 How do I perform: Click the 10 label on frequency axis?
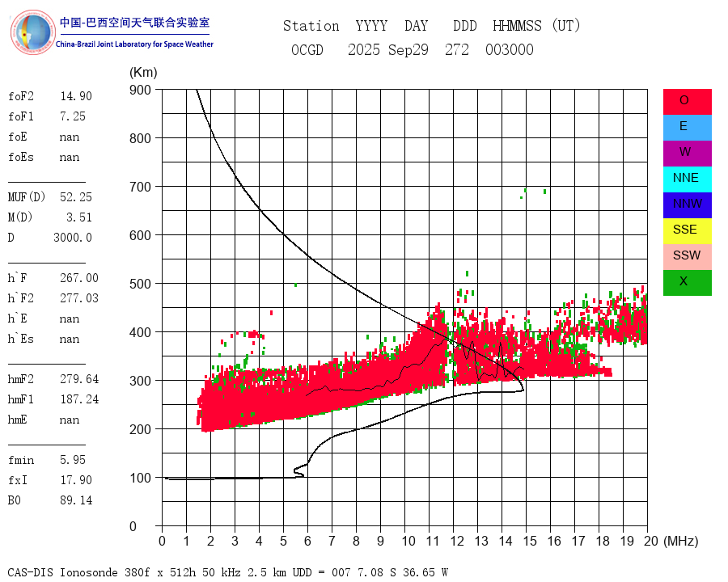tap(408, 541)
